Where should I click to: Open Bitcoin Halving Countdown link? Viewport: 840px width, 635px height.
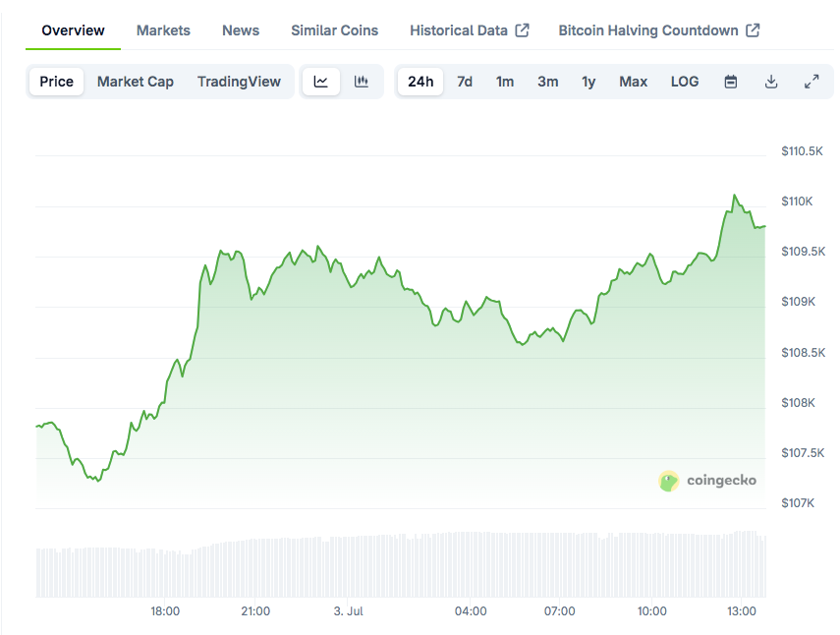pos(658,30)
